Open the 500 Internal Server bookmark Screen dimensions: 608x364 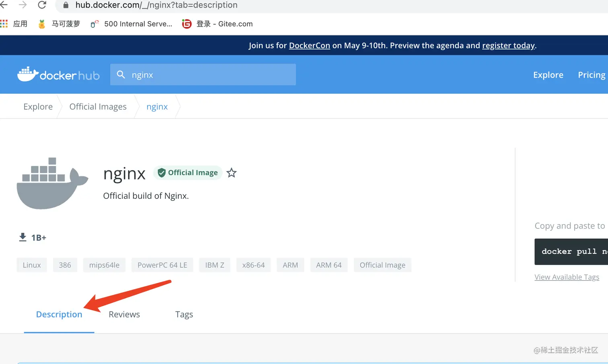131,24
